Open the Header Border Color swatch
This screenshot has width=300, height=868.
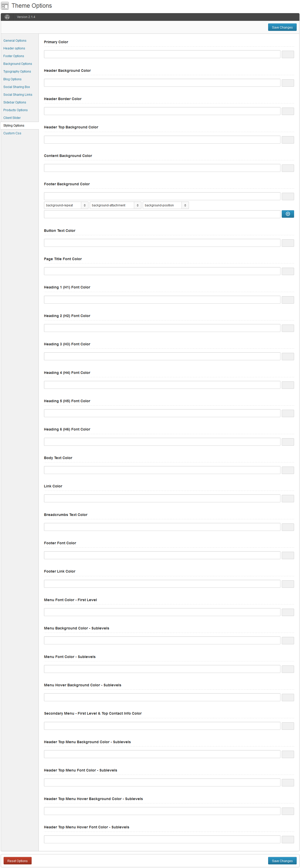coord(288,111)
